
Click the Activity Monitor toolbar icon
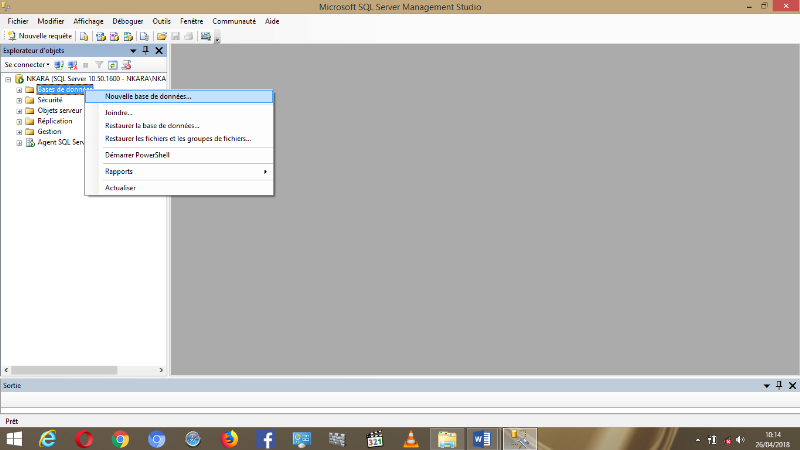point(206,36)
